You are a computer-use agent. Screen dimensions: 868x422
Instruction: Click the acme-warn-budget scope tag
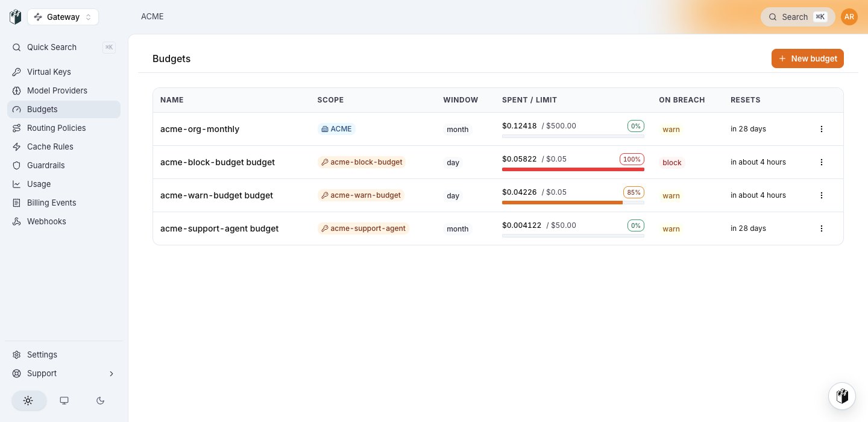point(361,195)
